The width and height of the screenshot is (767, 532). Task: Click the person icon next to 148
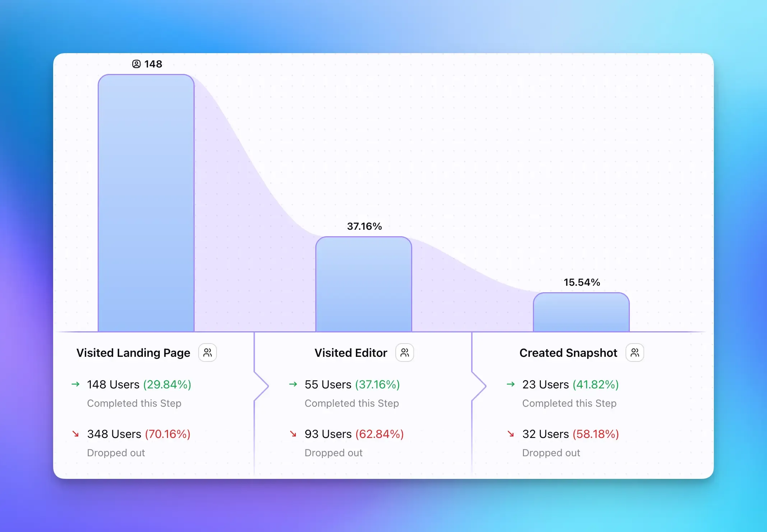coord(136,64)
